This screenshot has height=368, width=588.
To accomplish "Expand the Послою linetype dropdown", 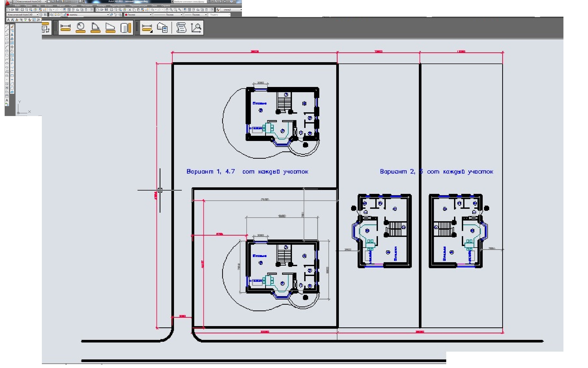I will 181,15.
